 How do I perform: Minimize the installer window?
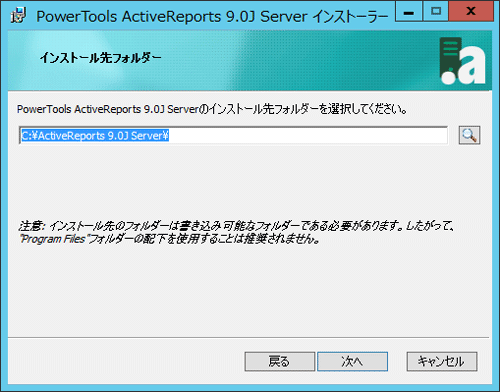click(409, 12)
